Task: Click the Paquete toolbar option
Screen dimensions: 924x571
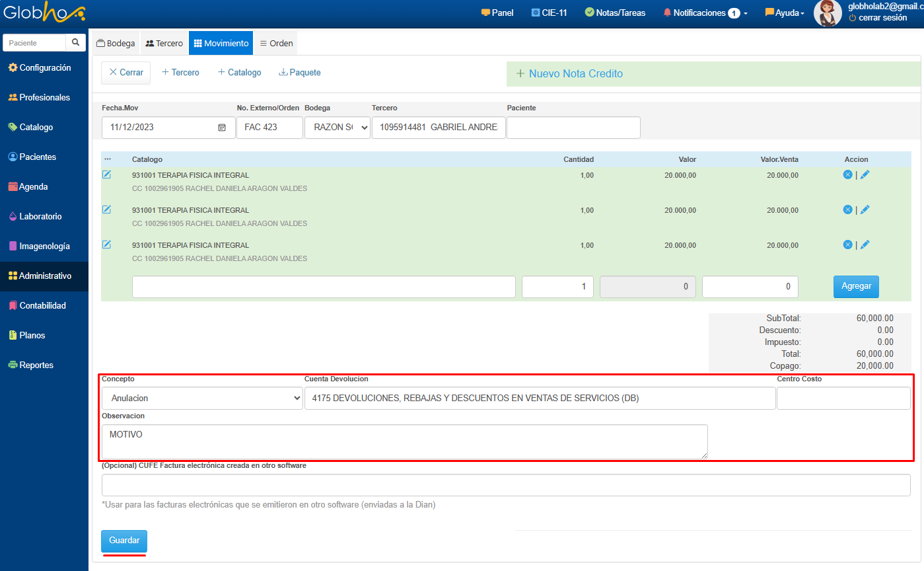Action: (300, 73)
